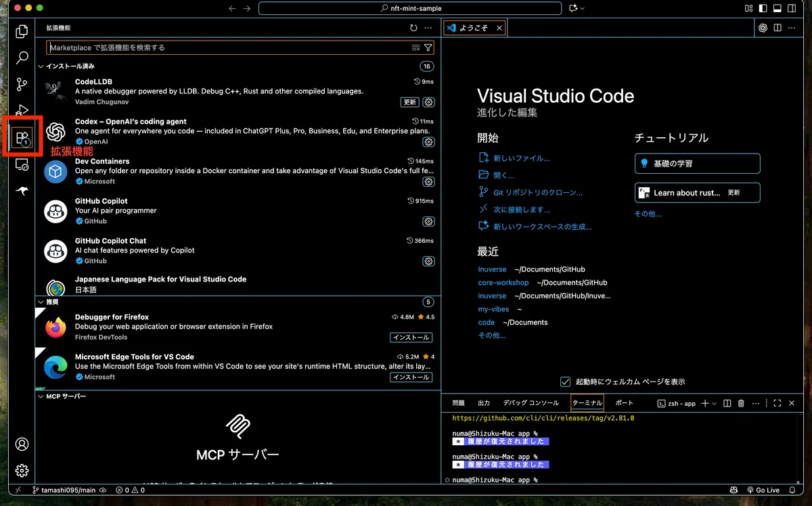Open GitHub Copilot Chat manage gear
The height and width of the screenshot is (506, 812).
click(x=428, y=261)
